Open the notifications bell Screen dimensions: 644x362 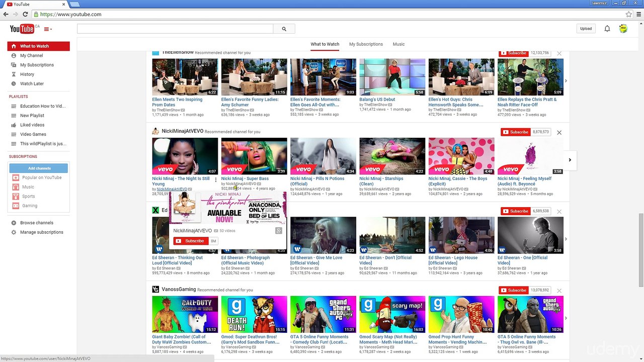pos(607,29)
